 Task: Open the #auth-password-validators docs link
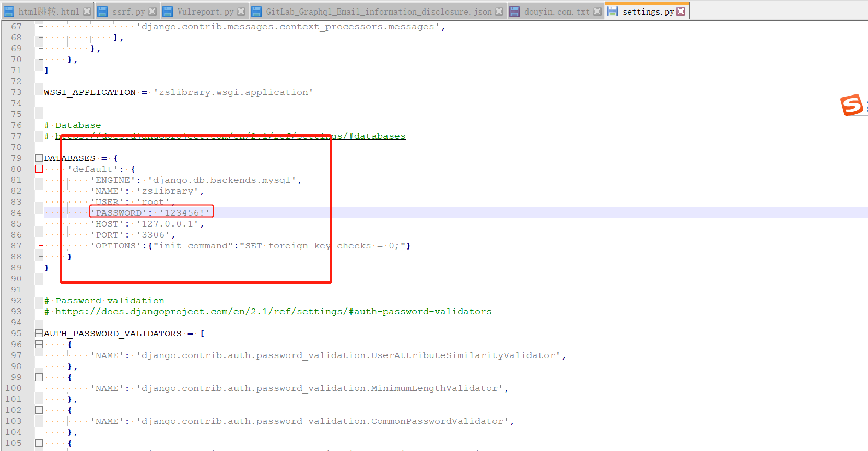point(274,312)
